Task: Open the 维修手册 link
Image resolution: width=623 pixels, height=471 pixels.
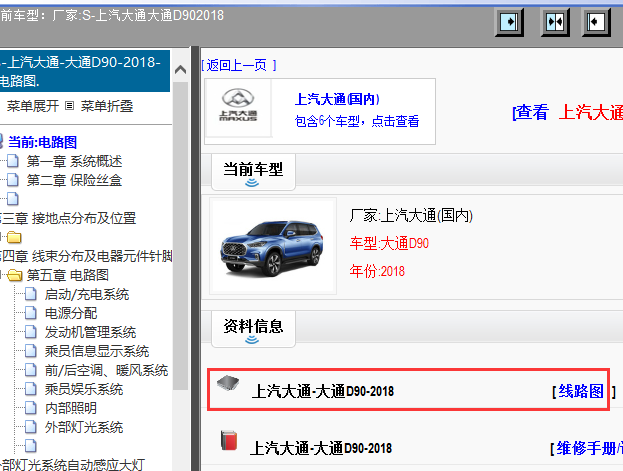Action: pos(589,448)
